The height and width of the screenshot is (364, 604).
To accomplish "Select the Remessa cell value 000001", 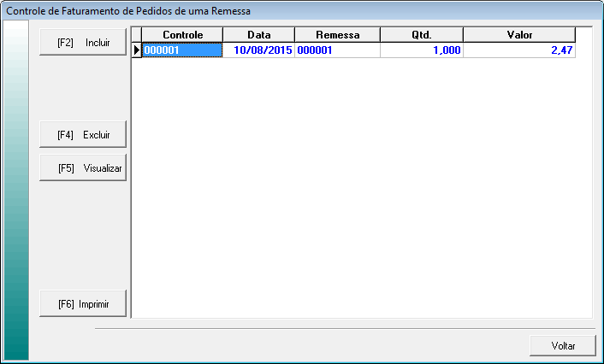I will pyautogui.click(x=337, y=50).
